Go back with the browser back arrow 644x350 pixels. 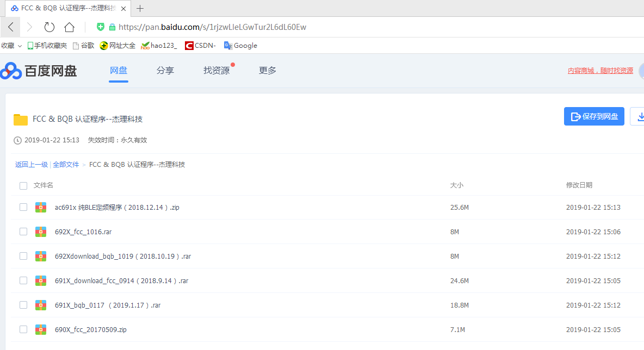[11, 27]
